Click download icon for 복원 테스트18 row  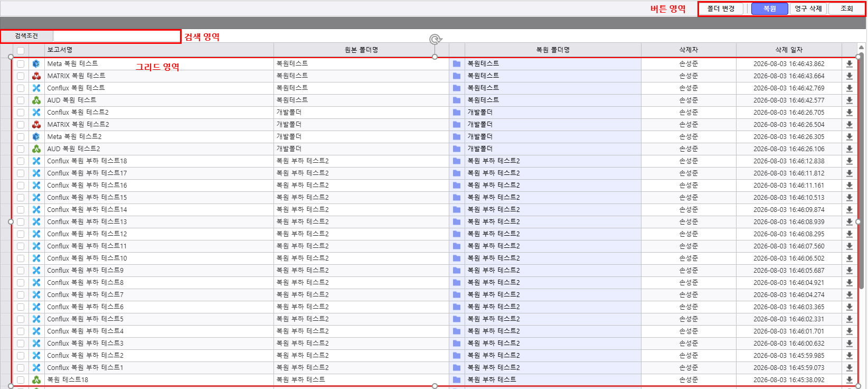coord(850,379)
